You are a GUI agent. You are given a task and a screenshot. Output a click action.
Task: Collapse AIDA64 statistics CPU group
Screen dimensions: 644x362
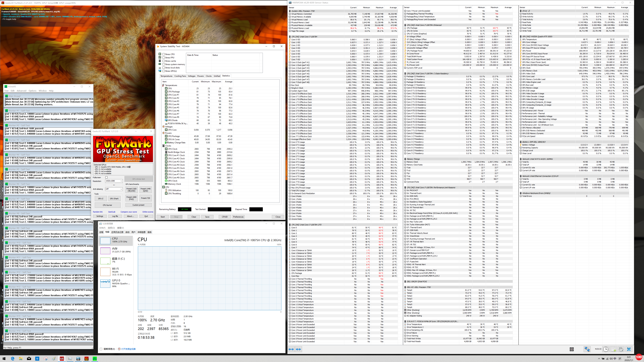click(x=164, y=187)
